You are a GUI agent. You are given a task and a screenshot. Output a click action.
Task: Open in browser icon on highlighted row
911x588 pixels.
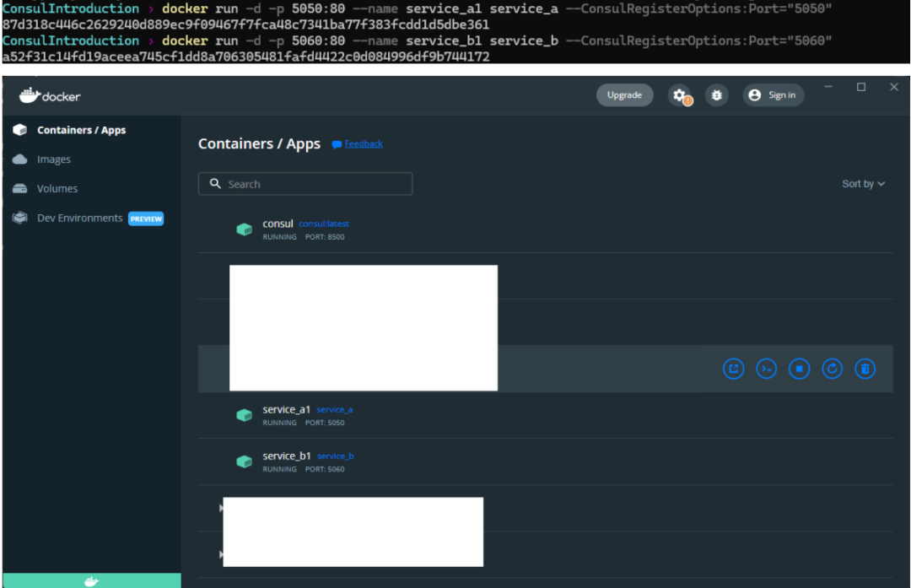click(x=733, y=369)
